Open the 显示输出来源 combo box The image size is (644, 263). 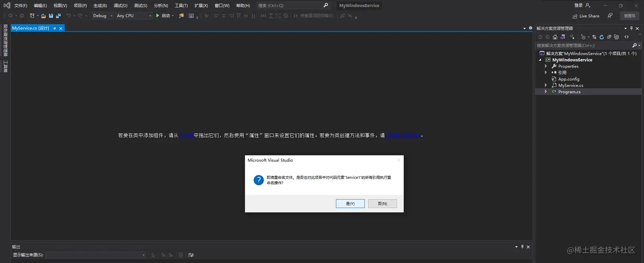click(x=96, y=255)
